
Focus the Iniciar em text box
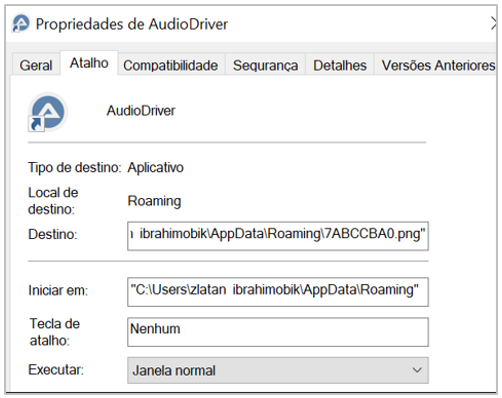tap(278, 292)
